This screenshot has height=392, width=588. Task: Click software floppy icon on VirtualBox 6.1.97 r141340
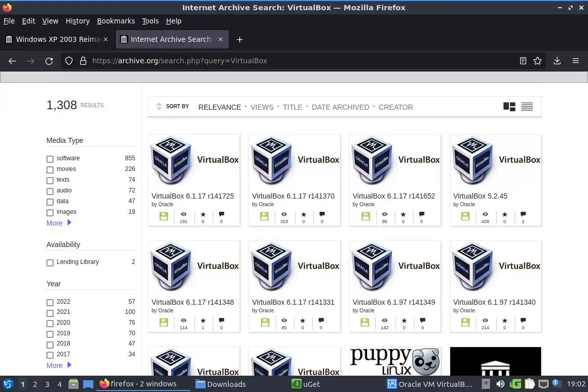point(465,323)
